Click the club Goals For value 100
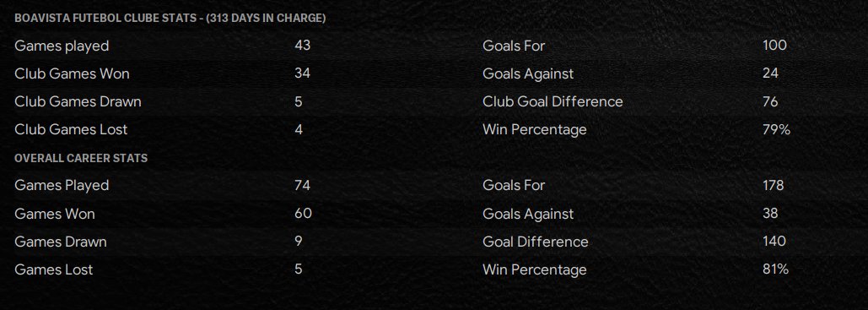 click(774, 46)
